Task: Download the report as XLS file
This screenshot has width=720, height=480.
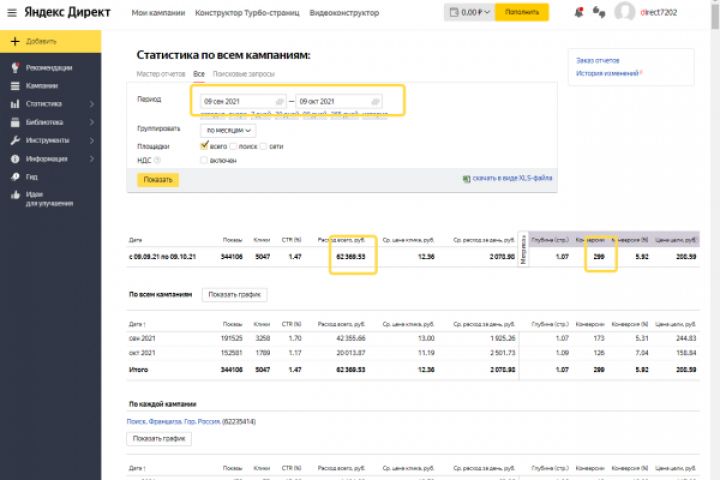Action: tap(511, 178)
